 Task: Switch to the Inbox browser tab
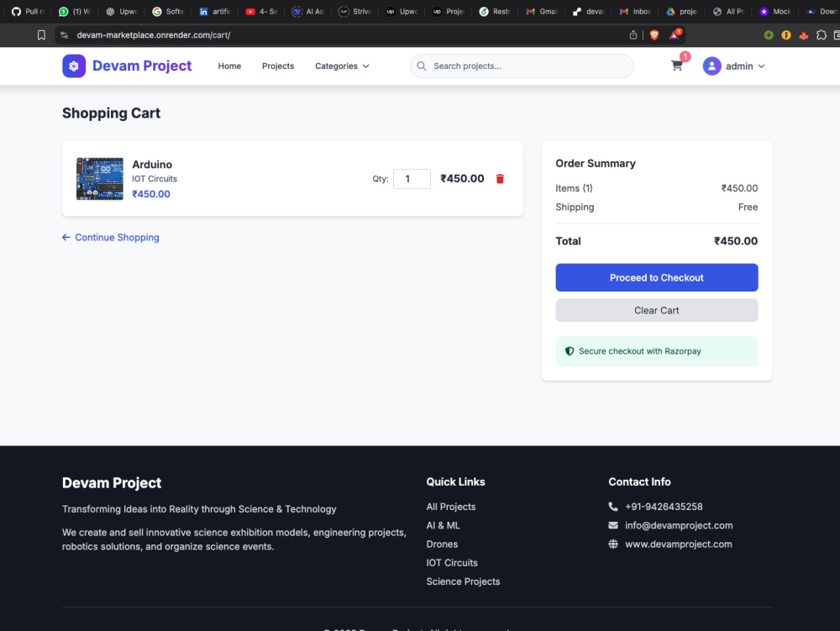tap(635, 11)
